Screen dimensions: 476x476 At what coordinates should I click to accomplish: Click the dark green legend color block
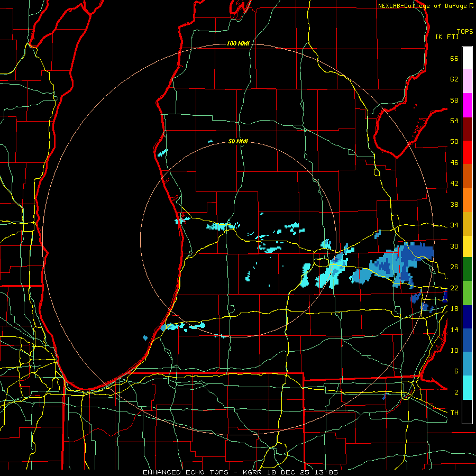click(467, 269)
